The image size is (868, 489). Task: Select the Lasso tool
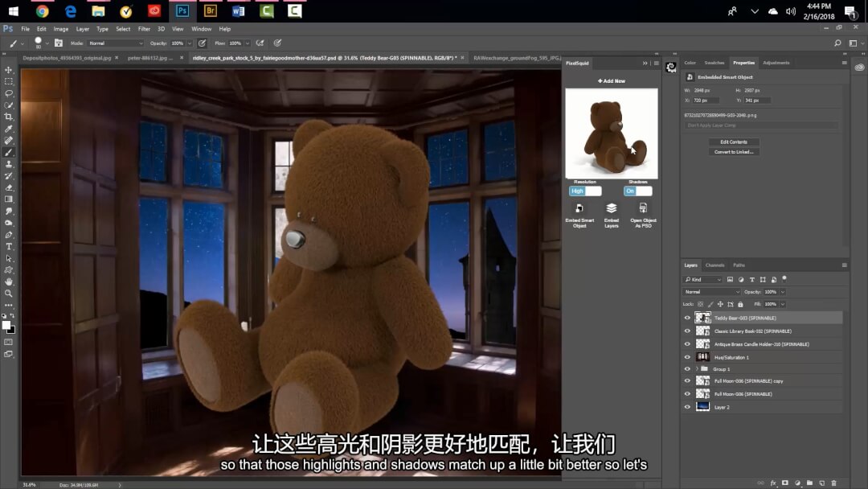[8, 93]
